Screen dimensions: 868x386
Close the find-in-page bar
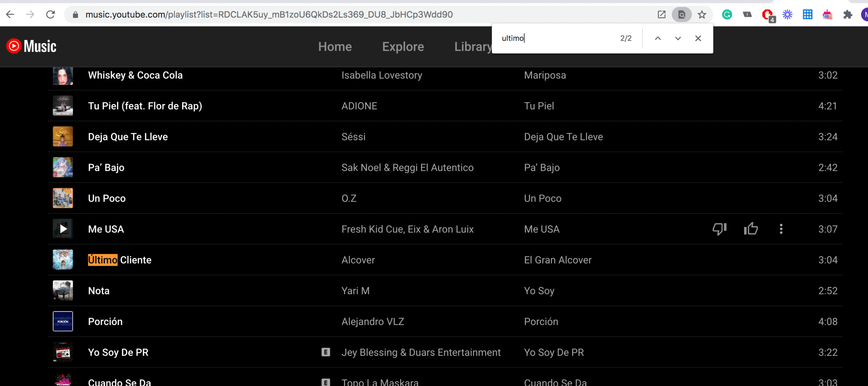(698, 38)
